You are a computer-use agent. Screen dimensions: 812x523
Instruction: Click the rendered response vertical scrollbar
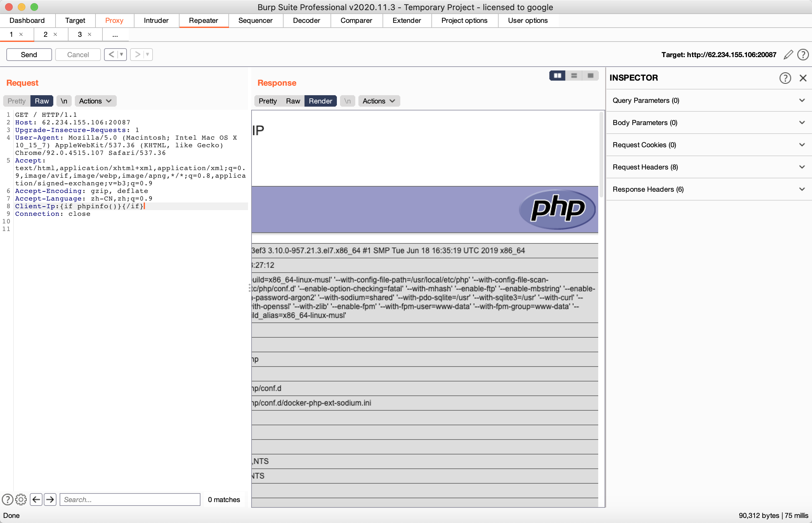(601, 155)
